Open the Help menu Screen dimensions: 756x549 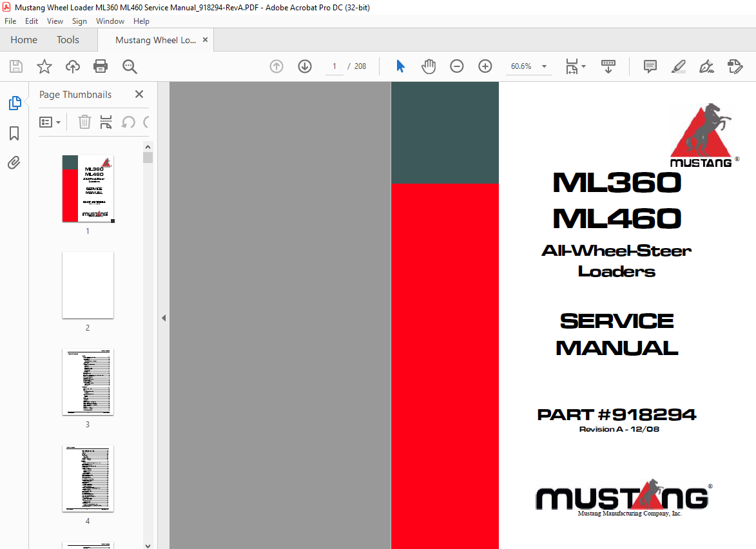point(141,21)
